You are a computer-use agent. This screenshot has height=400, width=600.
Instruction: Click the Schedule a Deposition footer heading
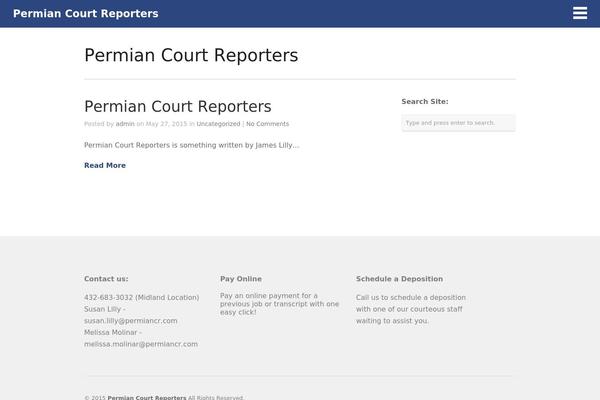tap(399, 279)
